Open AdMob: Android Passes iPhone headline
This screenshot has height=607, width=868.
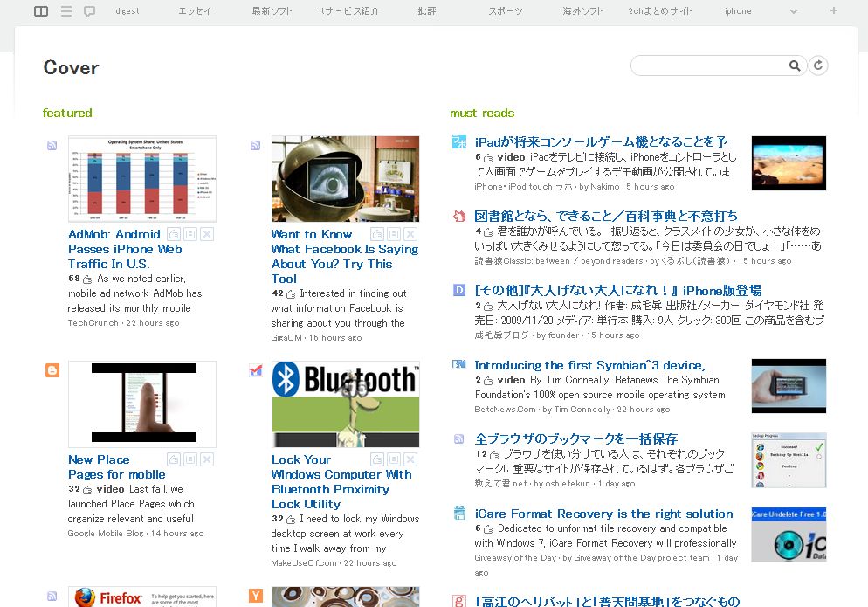pos(125,249)
